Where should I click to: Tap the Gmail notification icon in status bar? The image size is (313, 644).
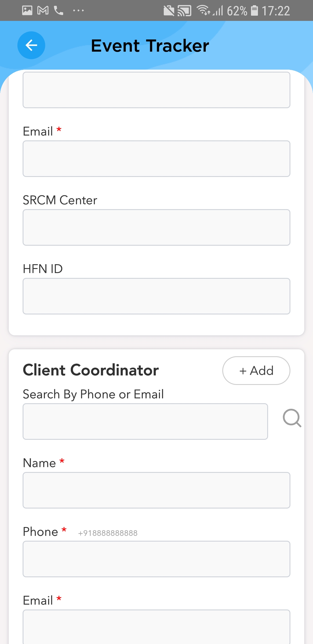pos(43,11)
